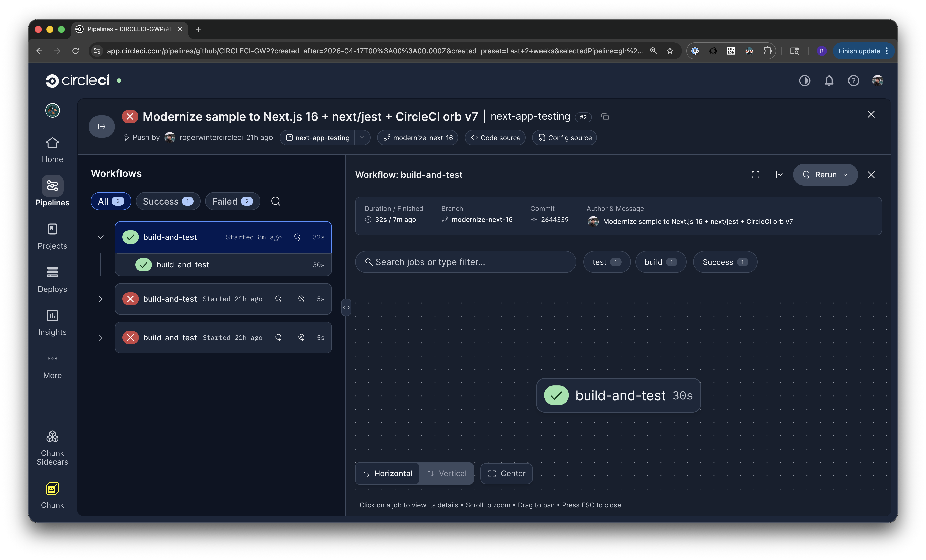Filter workflows by Failed
Screen dimensions: 926x560
click(x=232, y=202)
